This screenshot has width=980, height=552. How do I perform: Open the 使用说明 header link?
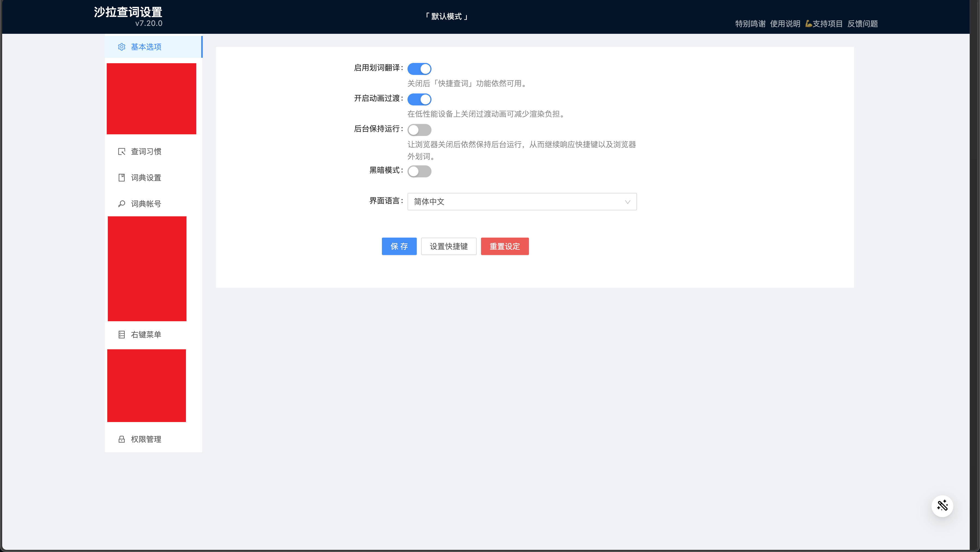coord(785,24)
